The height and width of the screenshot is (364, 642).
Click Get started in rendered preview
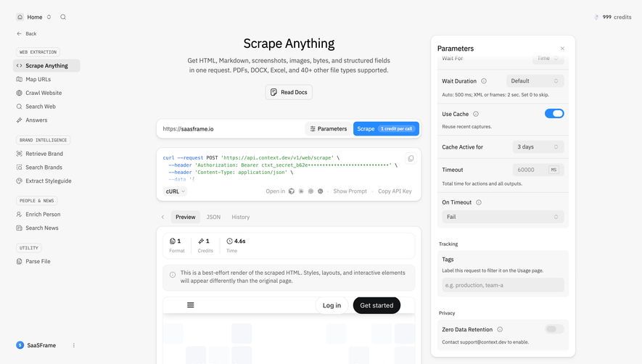pos(376,305)
